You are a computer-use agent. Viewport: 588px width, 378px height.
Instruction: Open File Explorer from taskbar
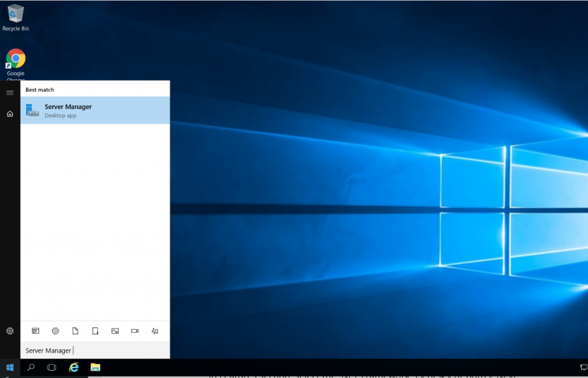click(95, 367)
